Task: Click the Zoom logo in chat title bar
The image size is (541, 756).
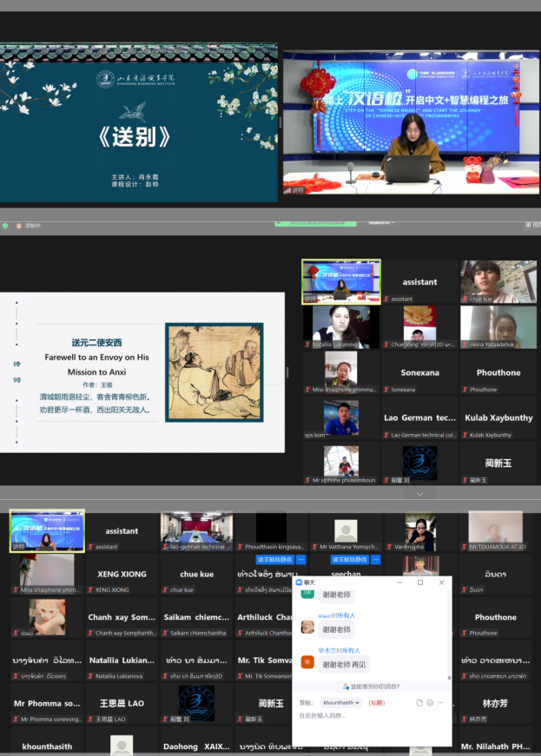Action: [x=300, y=582]
